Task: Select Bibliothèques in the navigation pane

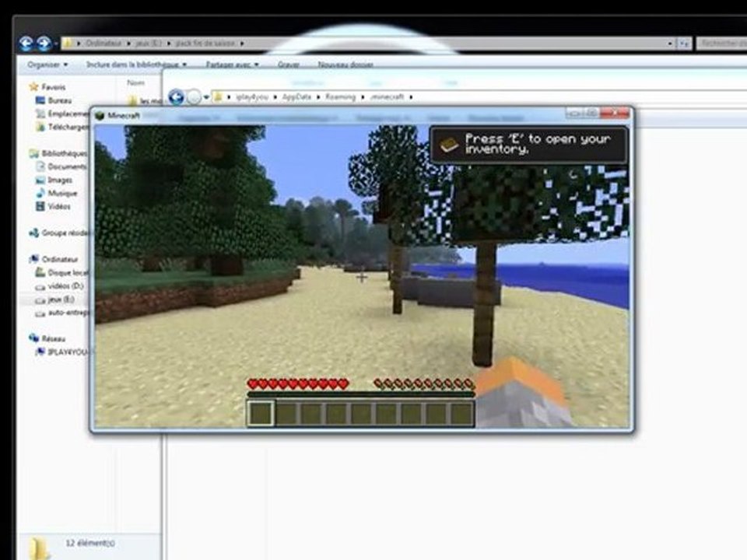Action: point(65,153)
